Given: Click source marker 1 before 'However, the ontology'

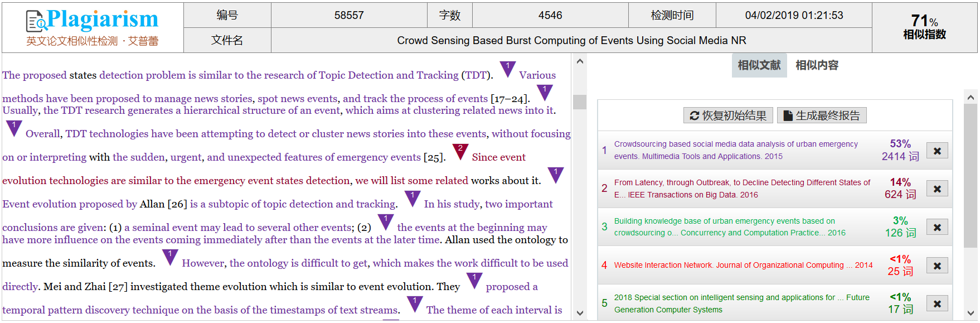Looking at the screenshot, I should 170,257.
